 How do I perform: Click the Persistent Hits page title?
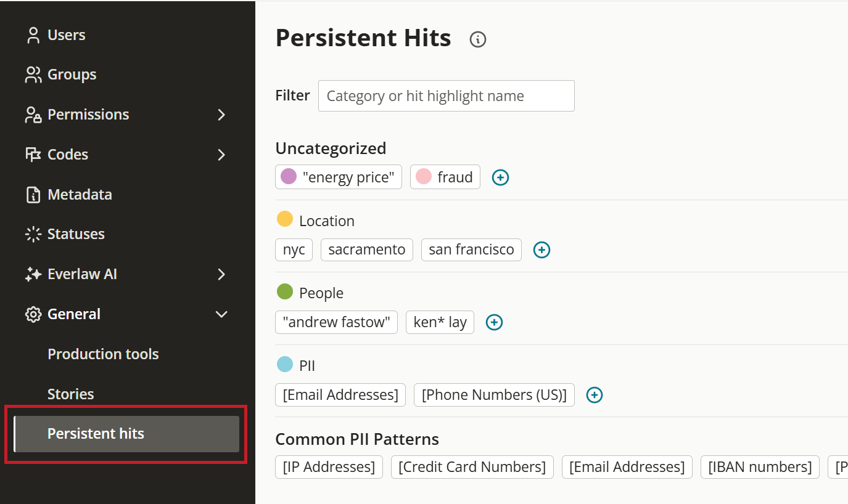(363, 38)
